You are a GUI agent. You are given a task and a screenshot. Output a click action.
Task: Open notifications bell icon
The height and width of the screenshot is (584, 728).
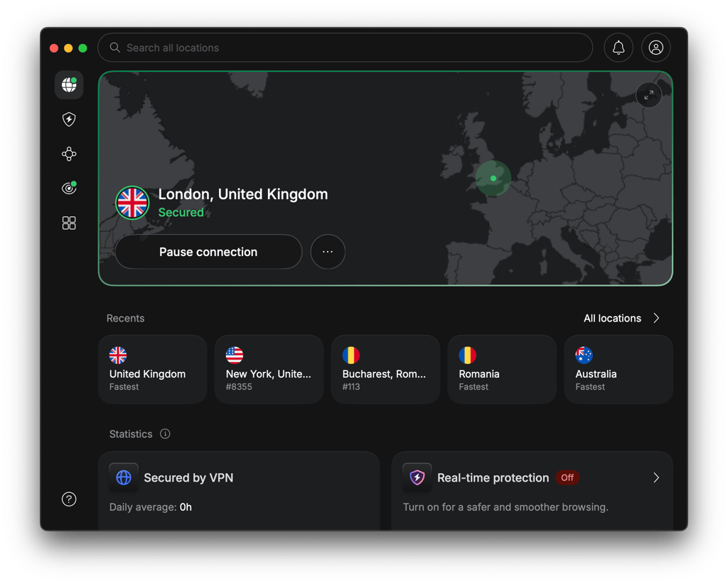[619, 48]
